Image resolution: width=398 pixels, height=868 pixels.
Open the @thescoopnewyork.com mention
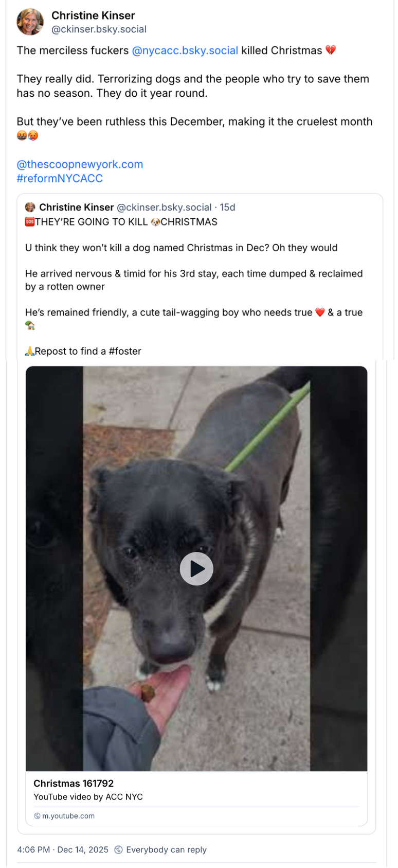80,164
